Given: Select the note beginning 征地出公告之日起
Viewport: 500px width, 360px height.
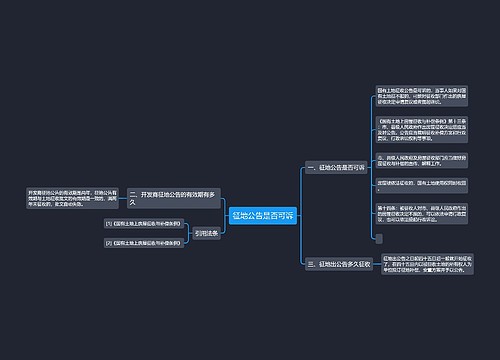Looking at the screenshot, I should point(427,264).
